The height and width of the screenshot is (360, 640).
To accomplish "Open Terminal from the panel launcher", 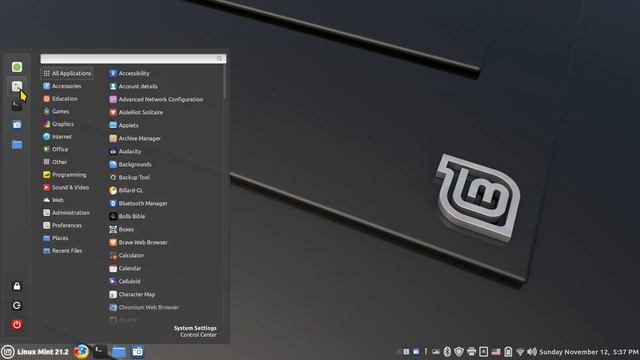I will pos(100,352).
